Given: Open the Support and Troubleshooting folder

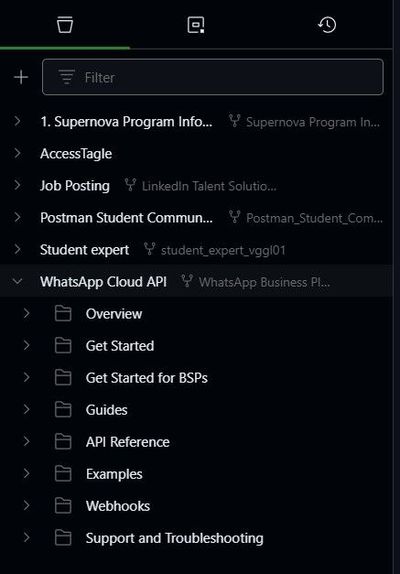Looking at the screenshot, I should point(175,538).
